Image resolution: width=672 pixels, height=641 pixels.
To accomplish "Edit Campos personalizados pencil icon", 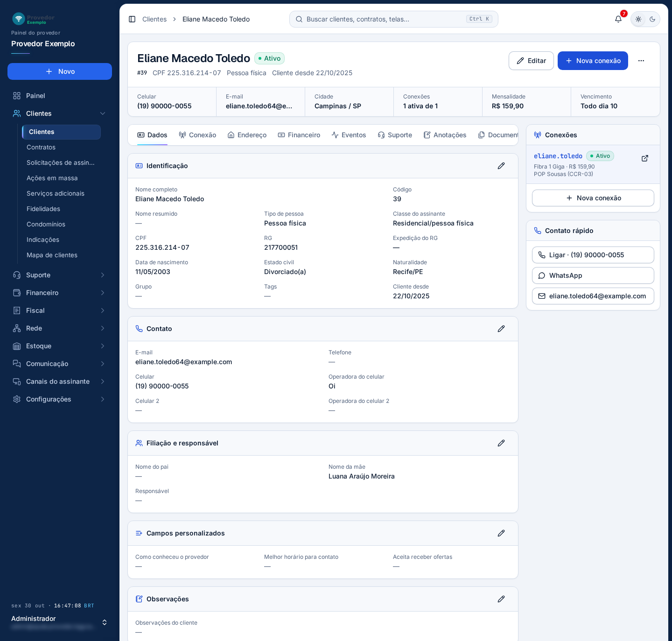I will 501,533.
